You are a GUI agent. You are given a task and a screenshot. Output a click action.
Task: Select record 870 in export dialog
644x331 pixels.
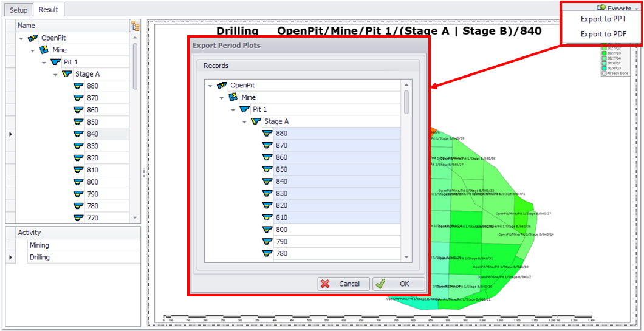[337, 145]
